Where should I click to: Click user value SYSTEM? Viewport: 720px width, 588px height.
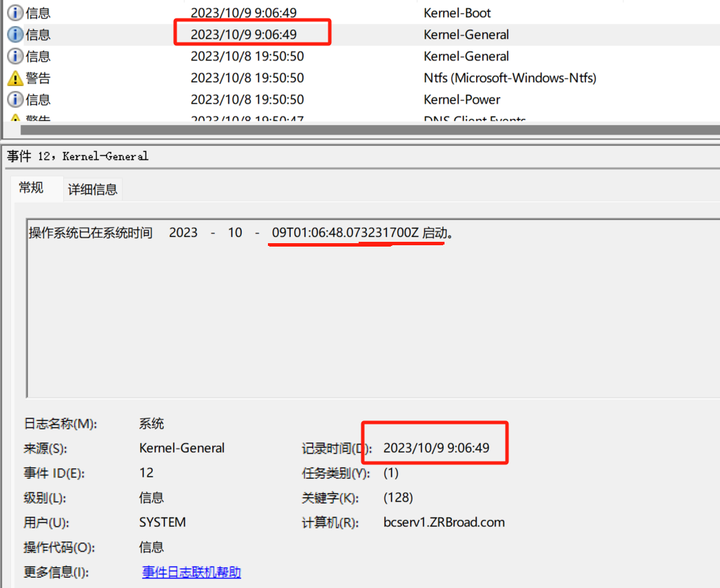[163, 522]
